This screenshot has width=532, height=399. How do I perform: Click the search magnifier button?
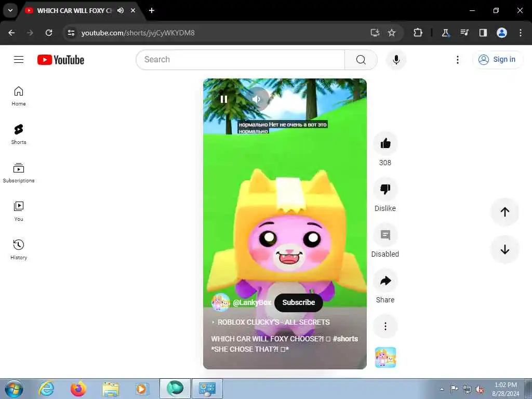pyautogui.click(x=361, y=60)
